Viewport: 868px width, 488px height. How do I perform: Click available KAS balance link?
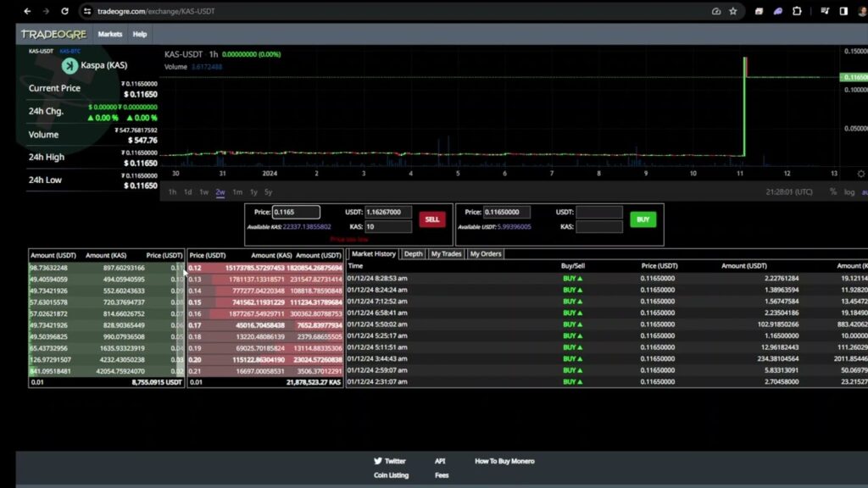[307, 227]
